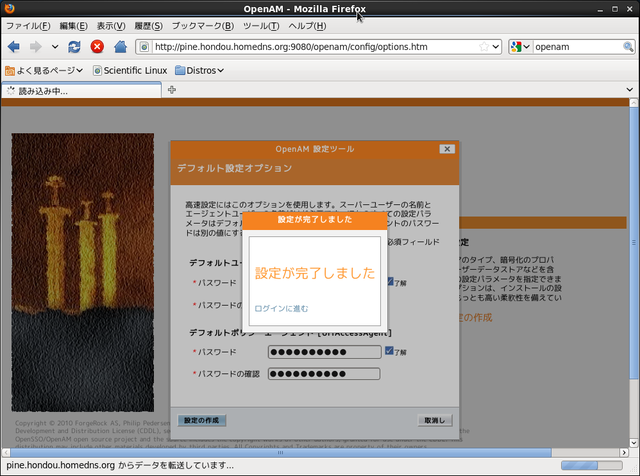The height and width of the screenshot is (476, 640).
Task: Click the site identity icon in URL bar
Action: [x=144, y=47]
